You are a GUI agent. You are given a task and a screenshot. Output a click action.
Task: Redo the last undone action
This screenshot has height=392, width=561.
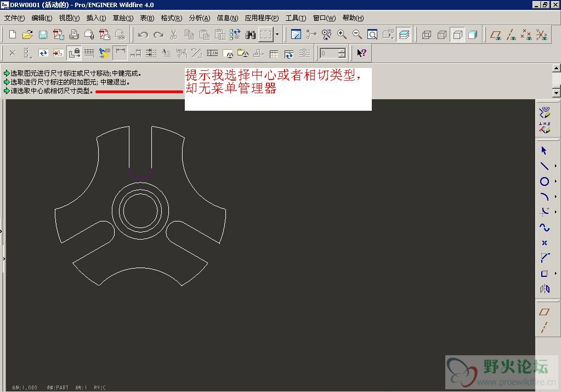tap(158, 35)
